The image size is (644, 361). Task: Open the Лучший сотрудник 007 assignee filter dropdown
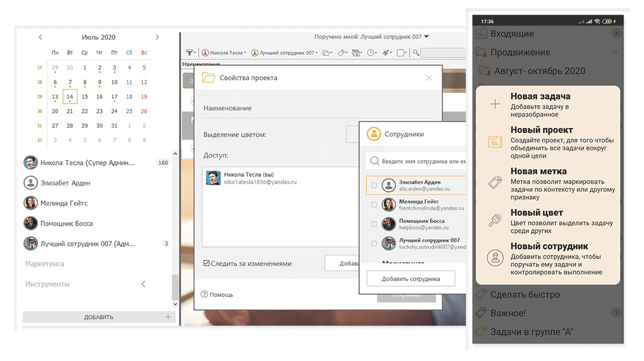coord(284,53)
